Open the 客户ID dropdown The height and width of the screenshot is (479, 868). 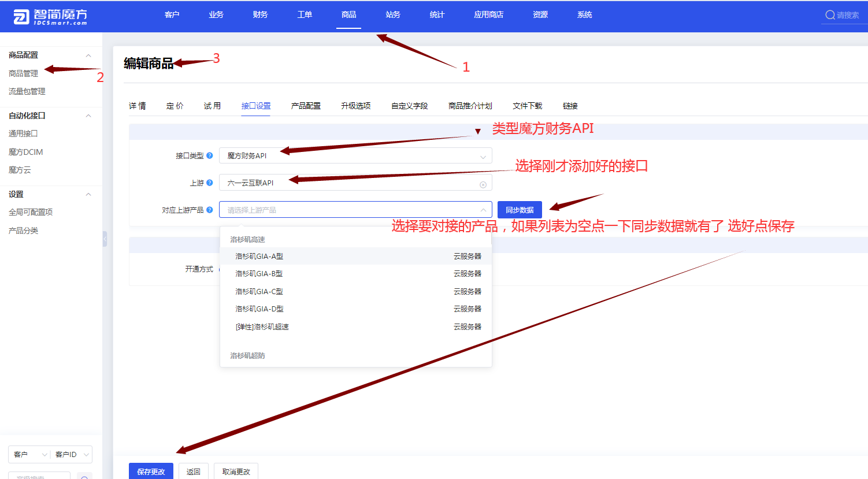coord(72,455)
